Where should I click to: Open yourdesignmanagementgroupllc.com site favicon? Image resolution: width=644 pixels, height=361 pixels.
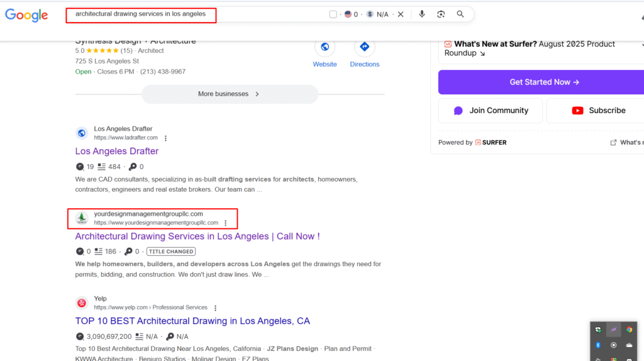[x=82, y=218]
